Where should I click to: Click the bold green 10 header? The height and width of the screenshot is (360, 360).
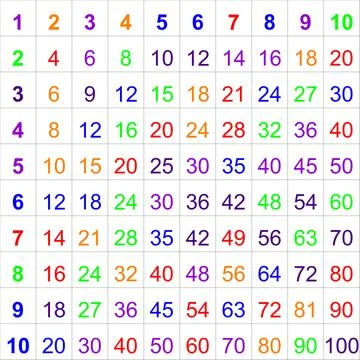tap(342, 22)
